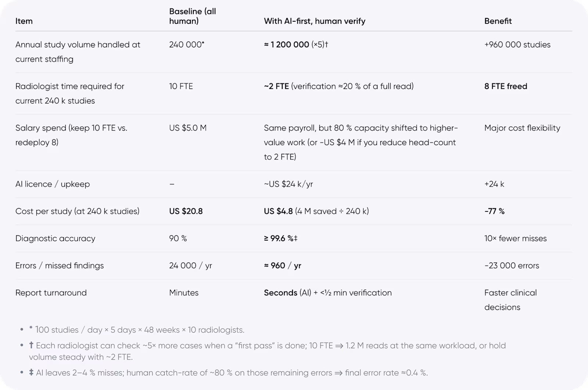Select the footnote starting '100 studies / day'
588x390 pixels.
137,330
